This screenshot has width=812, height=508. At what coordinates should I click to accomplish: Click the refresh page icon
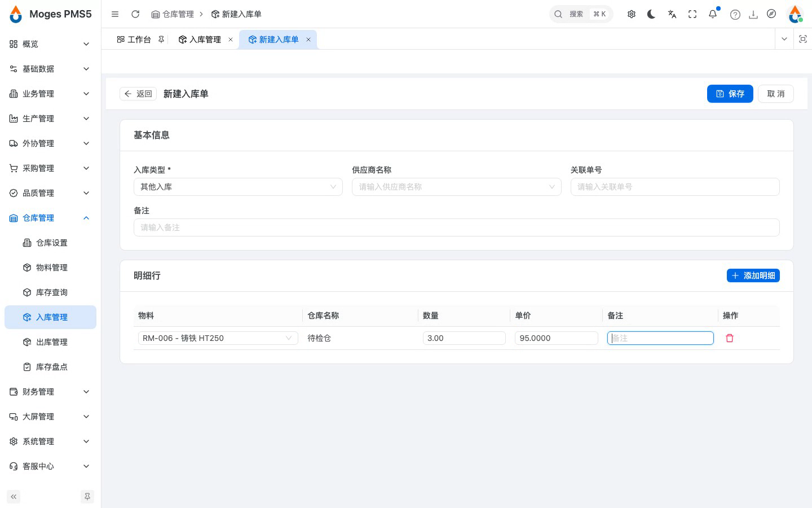pos(135,14)
